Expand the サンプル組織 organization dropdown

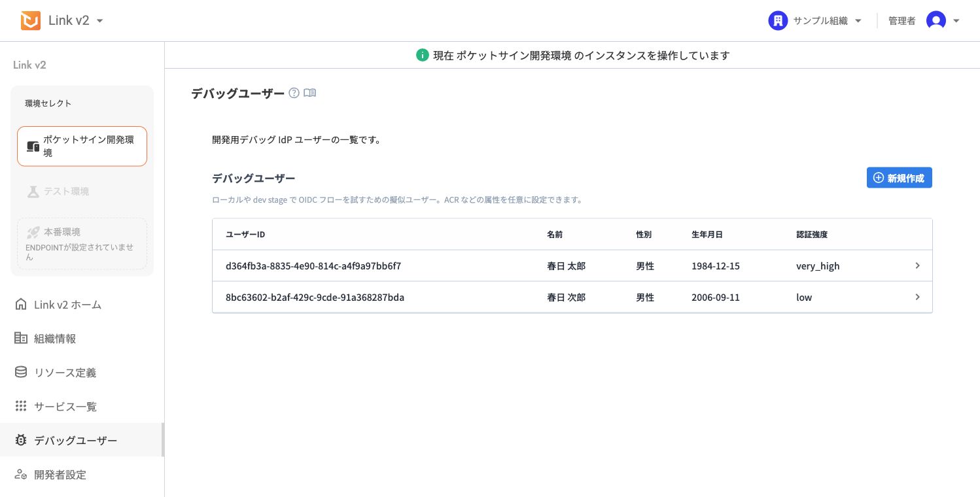(x=858, y=21)
